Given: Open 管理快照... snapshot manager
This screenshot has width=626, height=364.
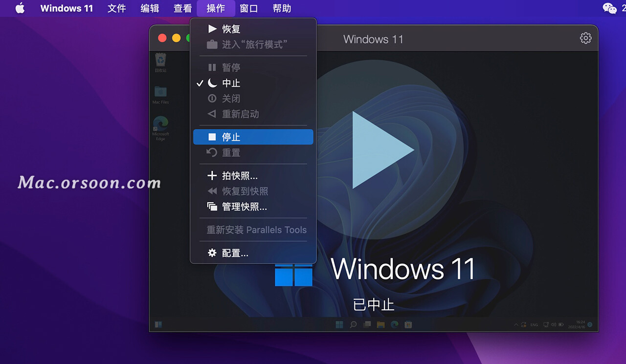Looking at the screenshot, I should pyautogui.click(x=253, y=207).
